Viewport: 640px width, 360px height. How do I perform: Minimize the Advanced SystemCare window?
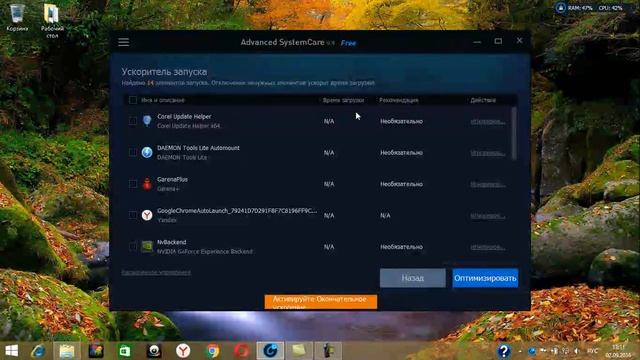pos(477,42)
